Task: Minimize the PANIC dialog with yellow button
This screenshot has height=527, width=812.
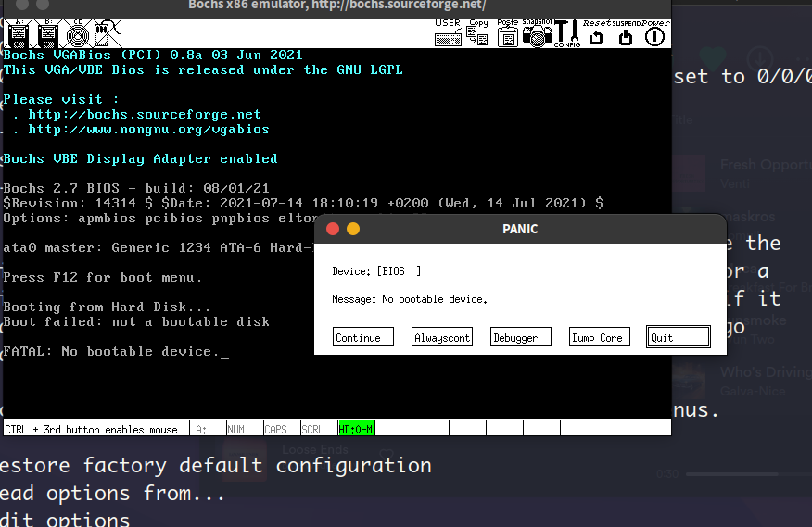Action: pos(353,229)
